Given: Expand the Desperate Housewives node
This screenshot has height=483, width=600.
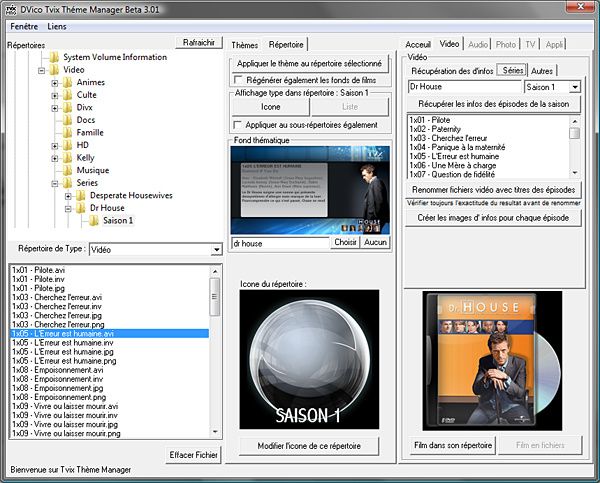Looking at the screenshot, I should pyautogui.click(x=68, y=196).
